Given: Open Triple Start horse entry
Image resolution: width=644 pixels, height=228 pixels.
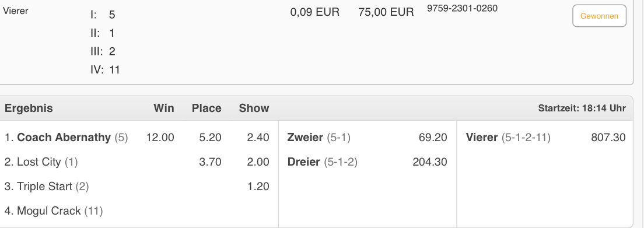Looking at the screenshot, I should tap(47, 187).
